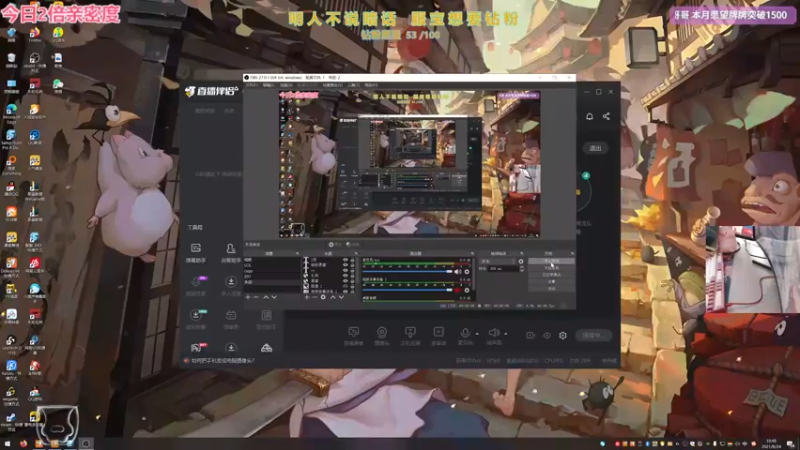The height and width of the screenshot is (450, 800).
Task: Open Tools menu in OBS menu bar
Action: click(x=354, y=85)
